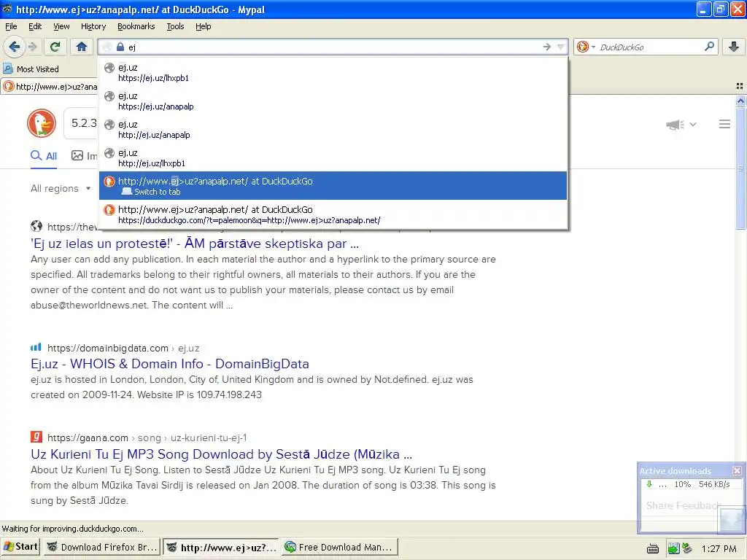Viewport: 747px width, 560px height.
Task: Click the address bar text field
Action: [x=333, y=47]
